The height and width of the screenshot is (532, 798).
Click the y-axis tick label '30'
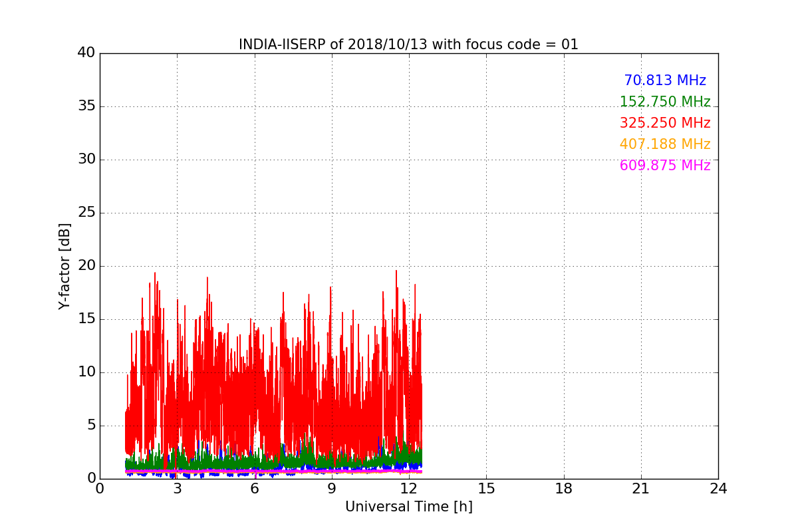click(x=86, y=160)
